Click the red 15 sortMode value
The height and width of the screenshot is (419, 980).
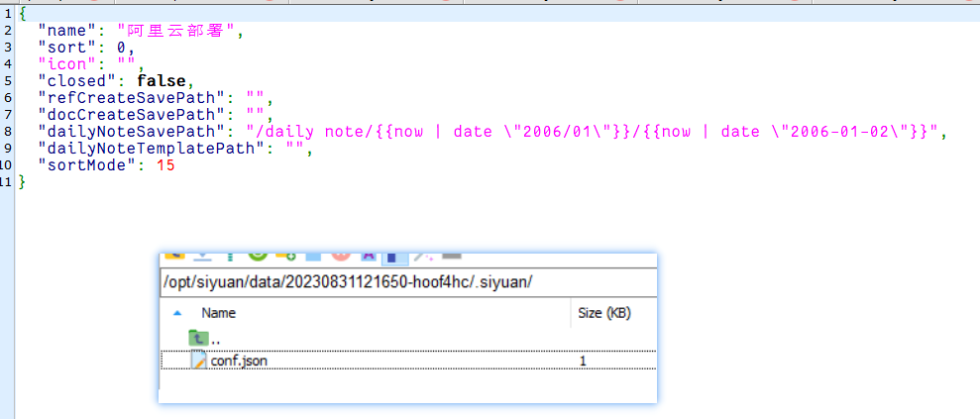coord(165,165)
